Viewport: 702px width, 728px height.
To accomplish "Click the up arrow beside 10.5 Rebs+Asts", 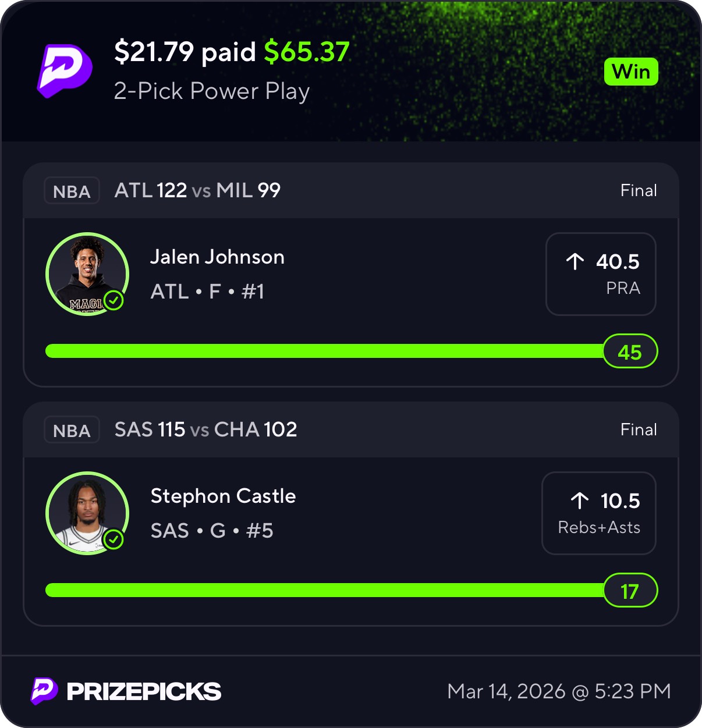I will (580, 501).
